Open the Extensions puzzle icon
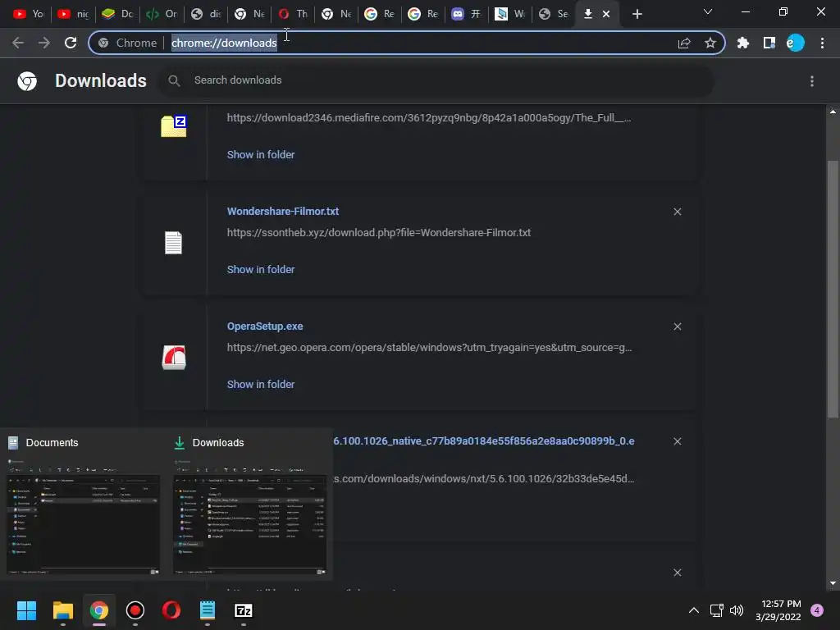Screen dimensions: 840x630 (x=743, y=43)
